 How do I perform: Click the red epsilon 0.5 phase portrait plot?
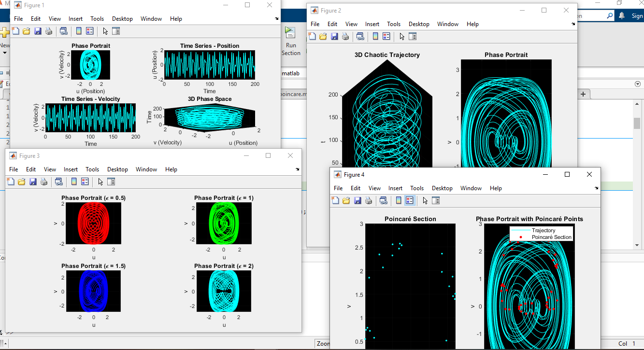[93, 223]
